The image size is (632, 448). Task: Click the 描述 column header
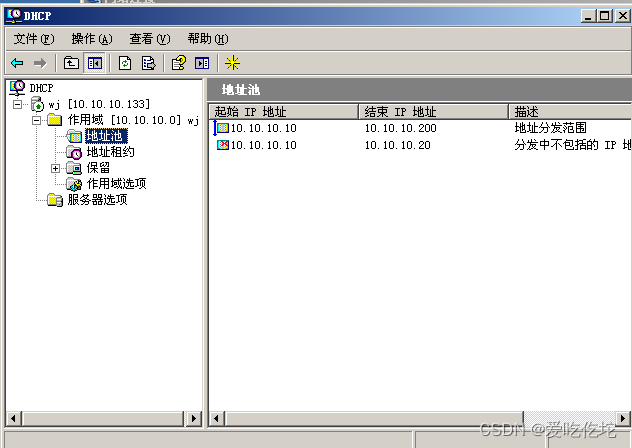click(x=570, y=112)
